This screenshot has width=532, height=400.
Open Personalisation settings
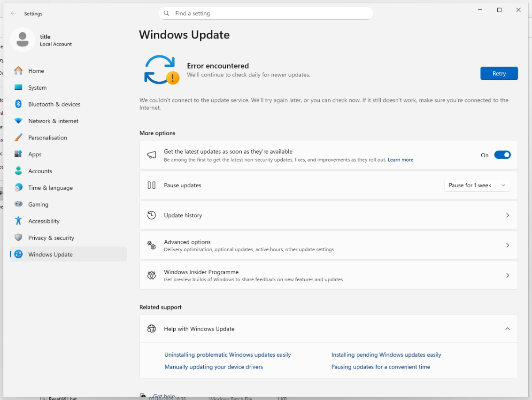[68, 138]
